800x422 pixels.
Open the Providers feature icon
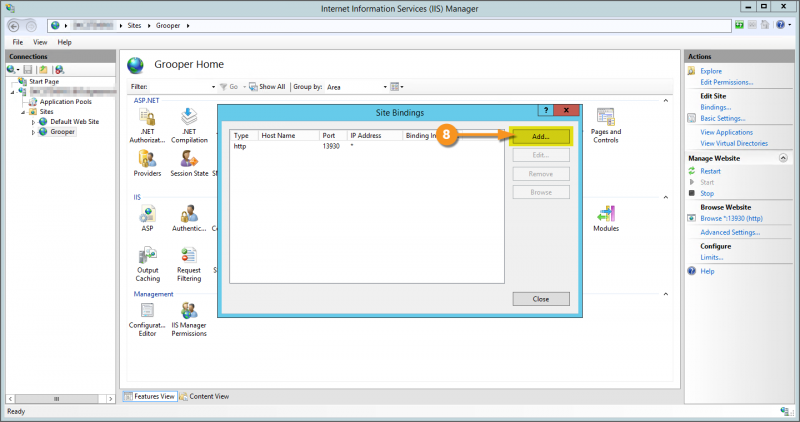(x=147, y=159)
